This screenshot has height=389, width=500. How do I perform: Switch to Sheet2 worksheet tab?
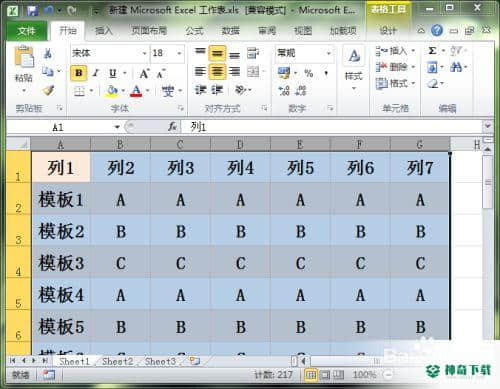(x=118, y=361)
